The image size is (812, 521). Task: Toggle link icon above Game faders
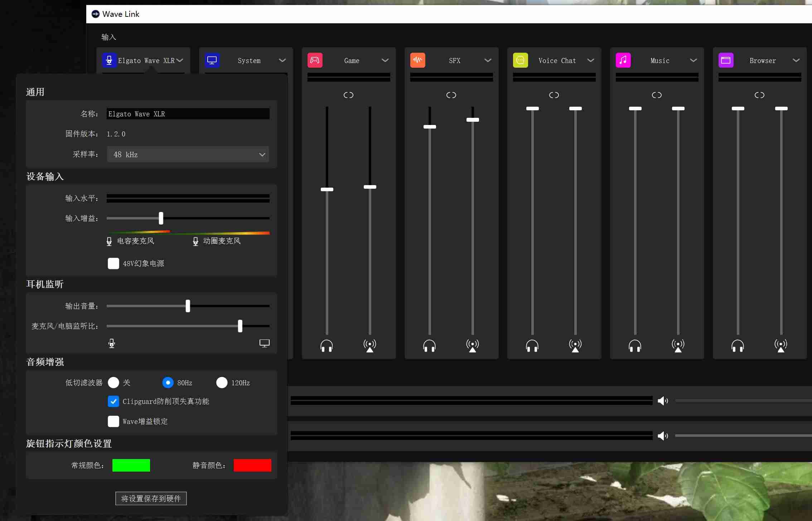[348, 95]
